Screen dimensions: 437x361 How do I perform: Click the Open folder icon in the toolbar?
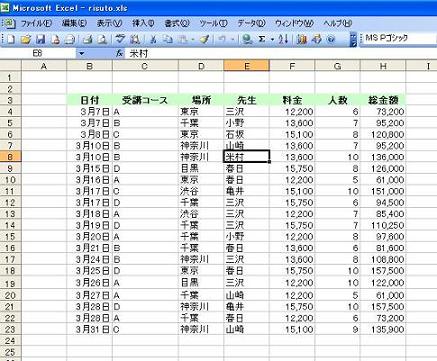click(x=25, y=39)
